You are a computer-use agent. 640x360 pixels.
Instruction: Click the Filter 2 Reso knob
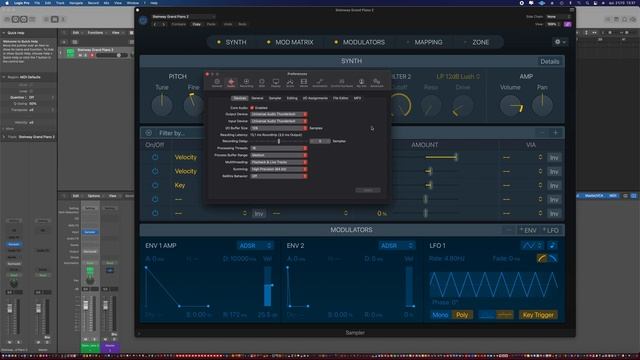point(431,106)
